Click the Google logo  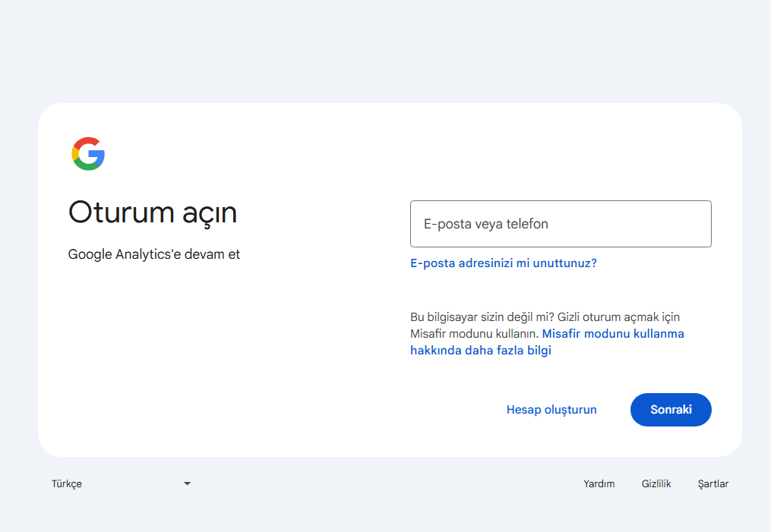(88, 154)
